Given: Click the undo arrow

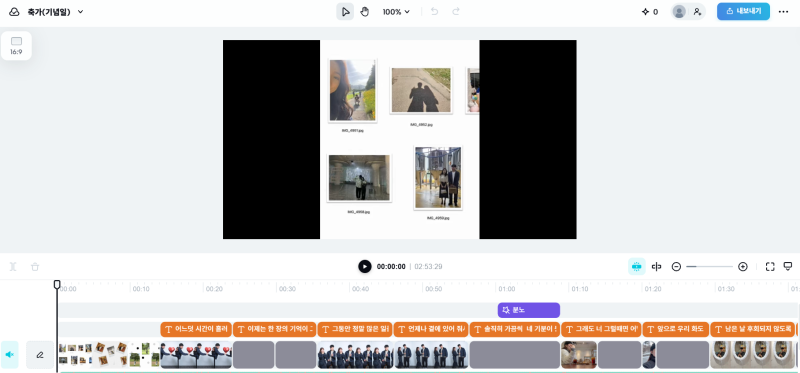Looking at the screenshot, I should pyautogui.click(x=434, y=12).
